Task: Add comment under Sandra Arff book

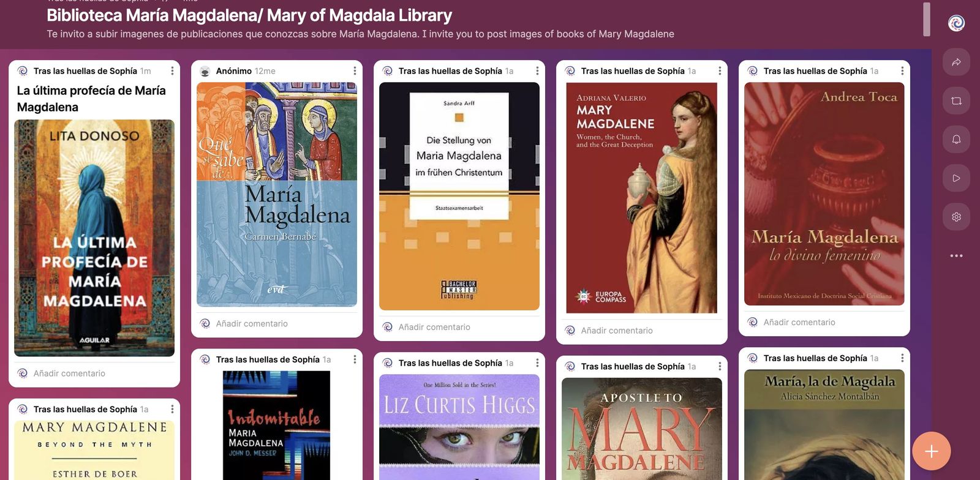Action: click(x=434, y=327)
